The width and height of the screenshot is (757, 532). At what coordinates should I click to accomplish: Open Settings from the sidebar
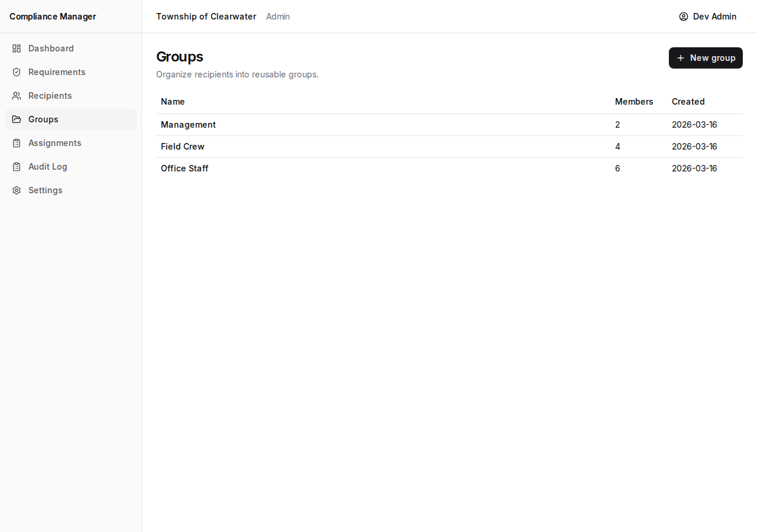(x=70, y=190)
